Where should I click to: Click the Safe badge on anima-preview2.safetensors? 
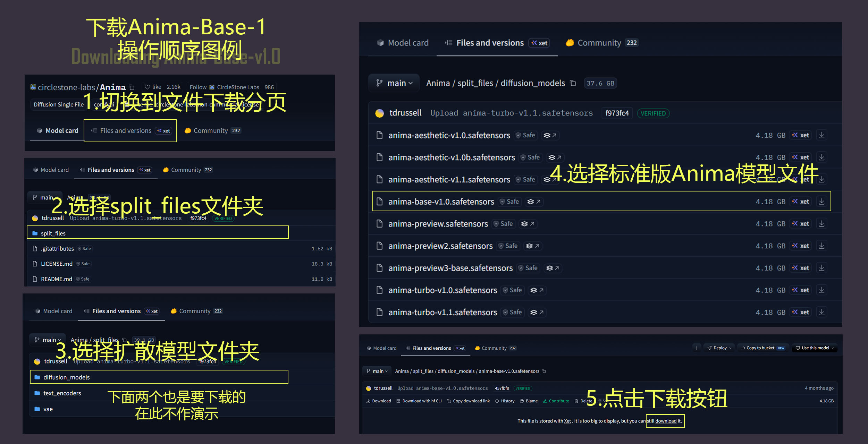(x=508, y=246)
